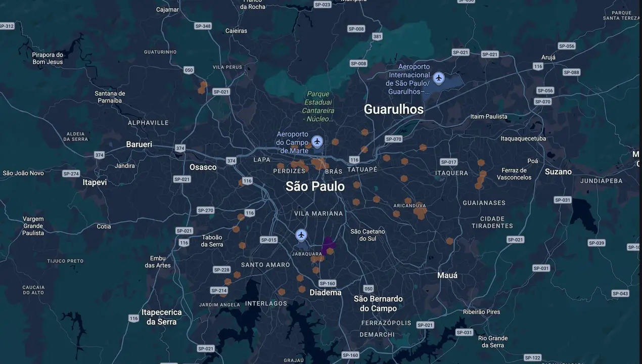The width and height of the screenshot is (642, 364).
Task: Click the SP-160 shield above Diadema
Action: [x=328, y=284]
